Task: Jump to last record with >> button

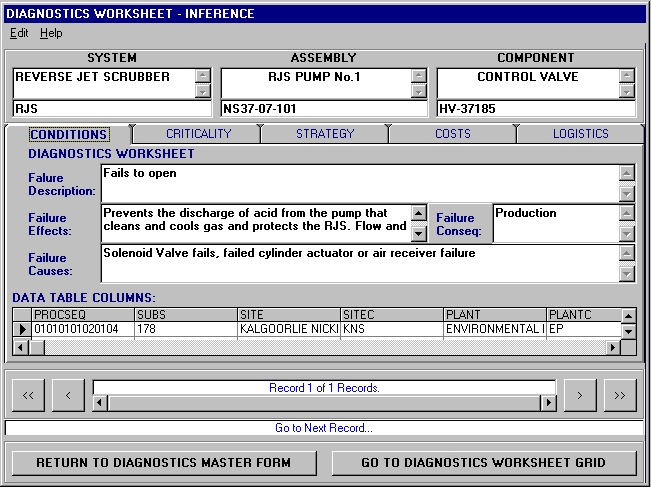Action: point(620,395)
